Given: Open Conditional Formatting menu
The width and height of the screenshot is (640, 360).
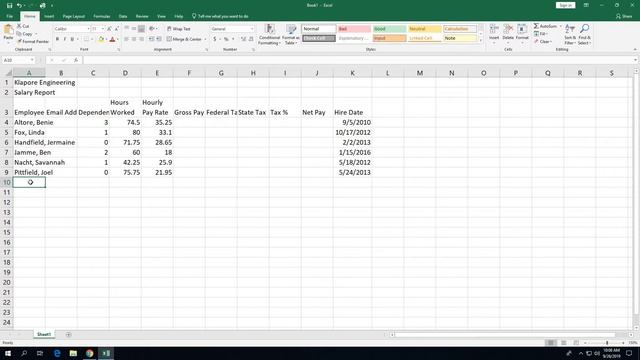Looking at the screenshot, I should point(269,34).
